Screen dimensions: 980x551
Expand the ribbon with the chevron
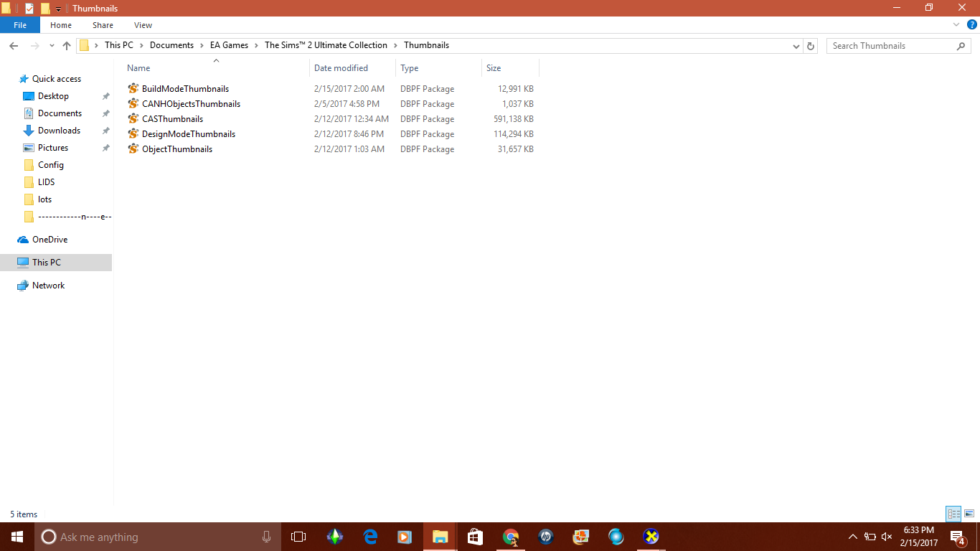tap(956, 24)
